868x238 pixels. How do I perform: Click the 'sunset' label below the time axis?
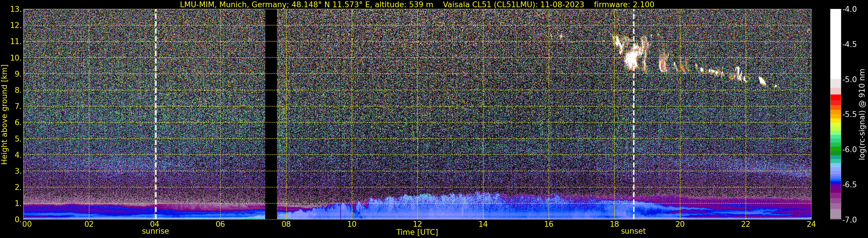(633, 231)
